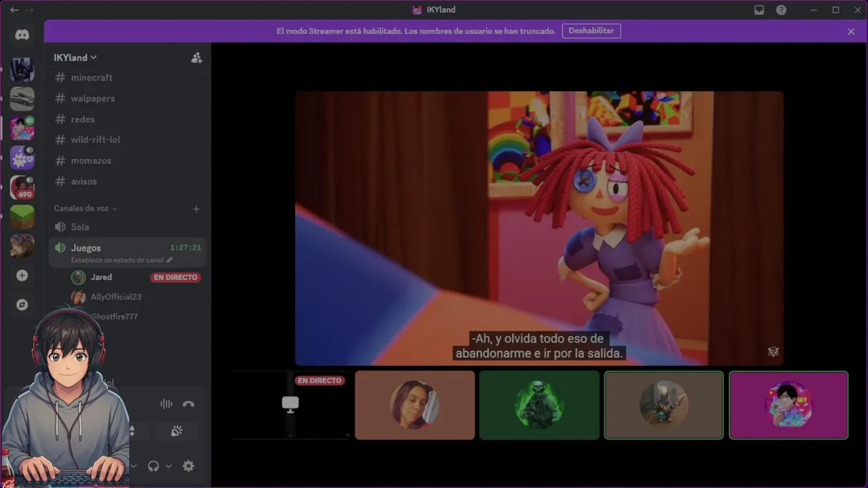Click Establece un estado de canal link
The width and height of the screenshot is (868, 488).
(x=117, y=260)
